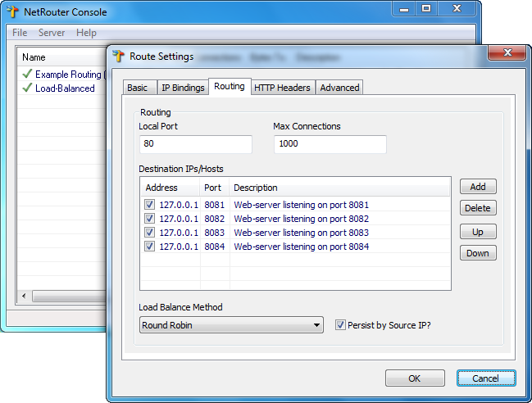Close the NetRouter Console window
This screenshot has height=403, width=532.
click(457, 8)
